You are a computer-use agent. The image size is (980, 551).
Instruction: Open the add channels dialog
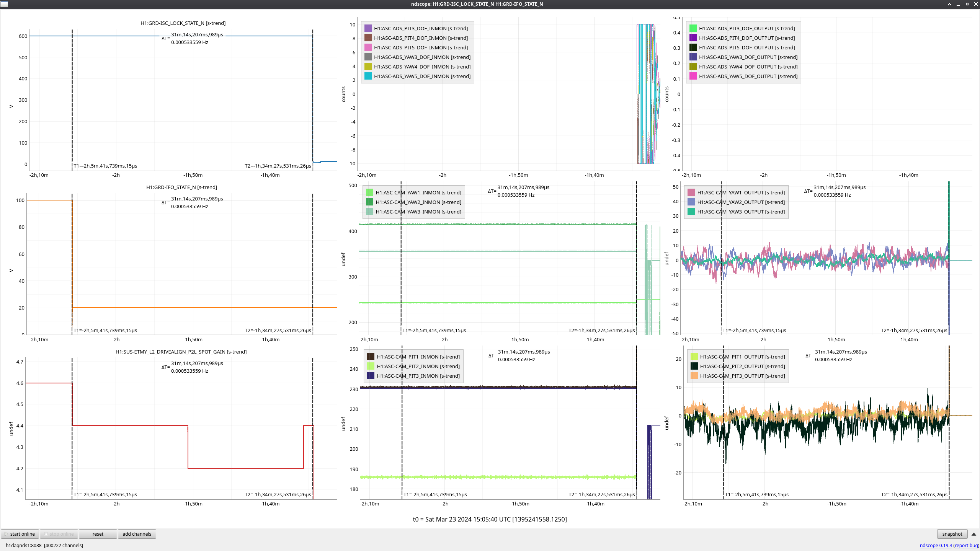[x=137, y=534]
